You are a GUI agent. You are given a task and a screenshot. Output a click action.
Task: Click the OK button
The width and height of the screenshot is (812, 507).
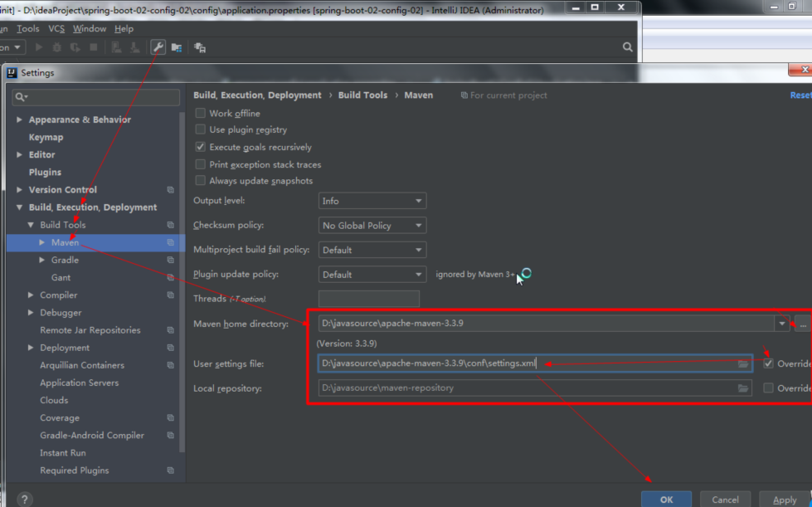[x=666, y=500]
